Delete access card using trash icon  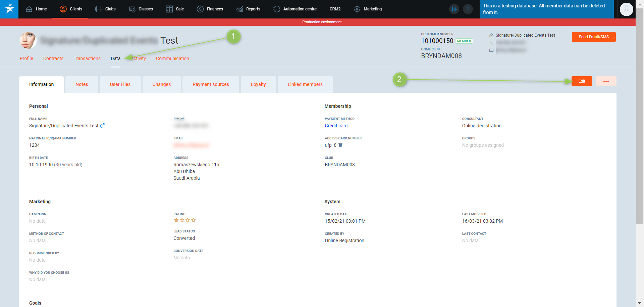340,145
